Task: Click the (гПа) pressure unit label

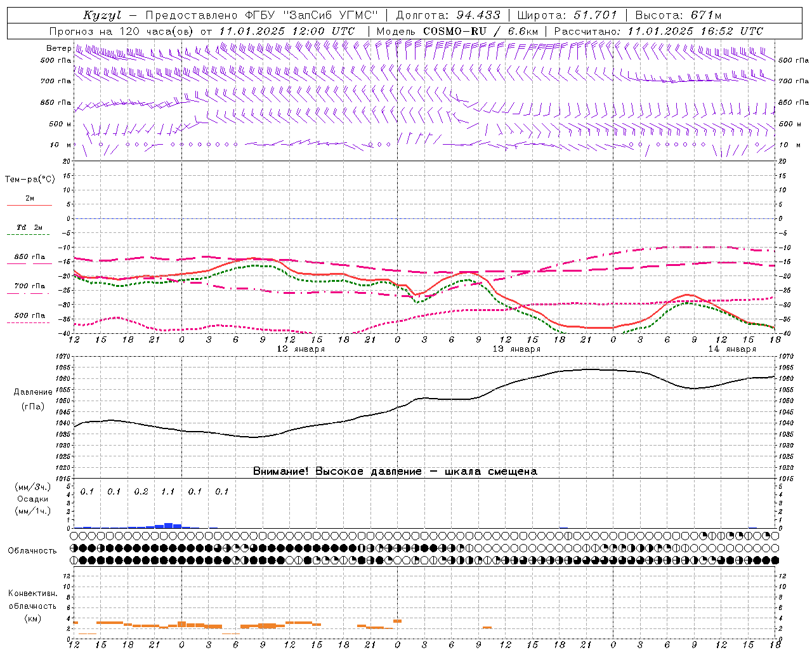Action: (x=33, y=407)
